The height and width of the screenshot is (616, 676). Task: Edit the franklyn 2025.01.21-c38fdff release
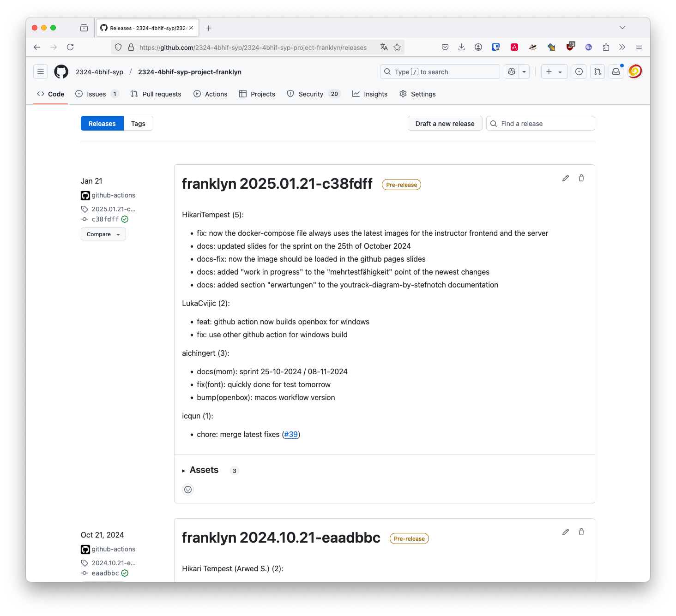[566, 178]
